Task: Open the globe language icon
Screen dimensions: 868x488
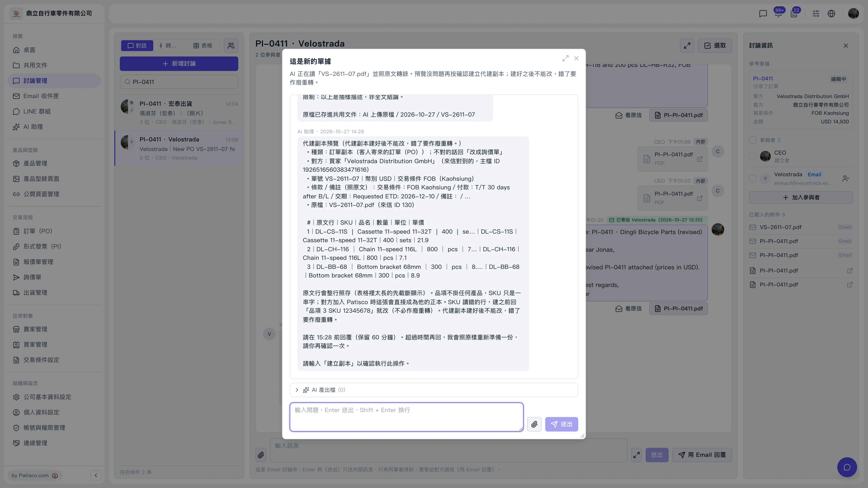Action: point(831,14)
